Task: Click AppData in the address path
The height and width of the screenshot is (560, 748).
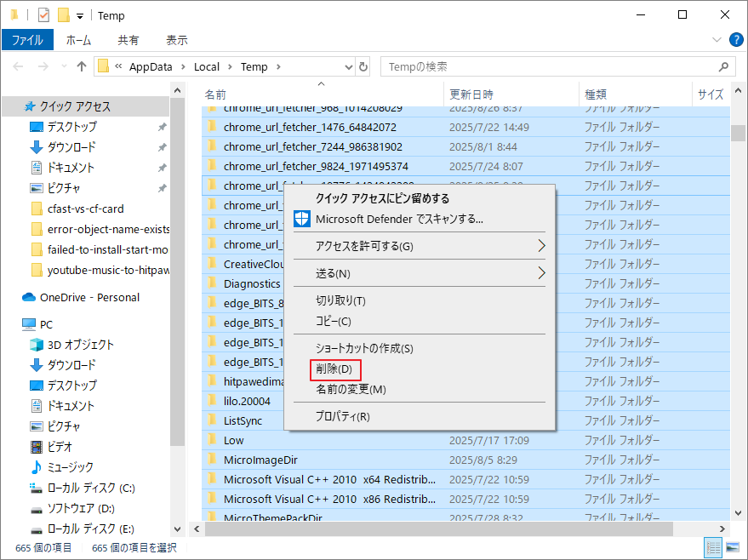Action: tap(151, 66)
